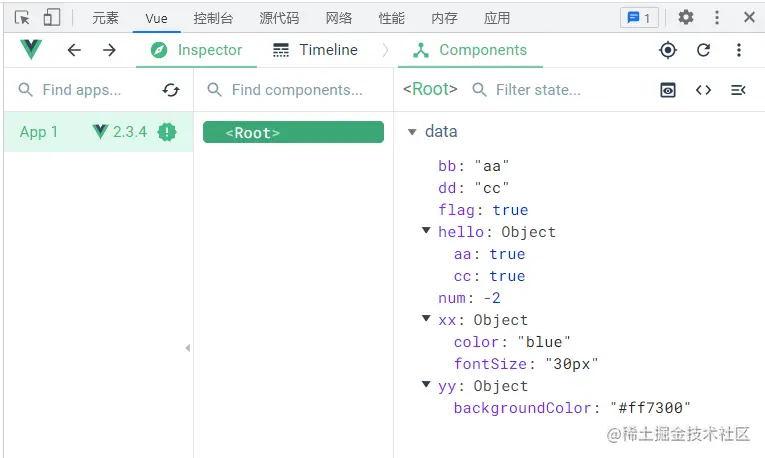Image resolution: width=765 pixels, height=458 pixels.
Task: Open DevTools more options menu
Action: (x=717, y=18)
